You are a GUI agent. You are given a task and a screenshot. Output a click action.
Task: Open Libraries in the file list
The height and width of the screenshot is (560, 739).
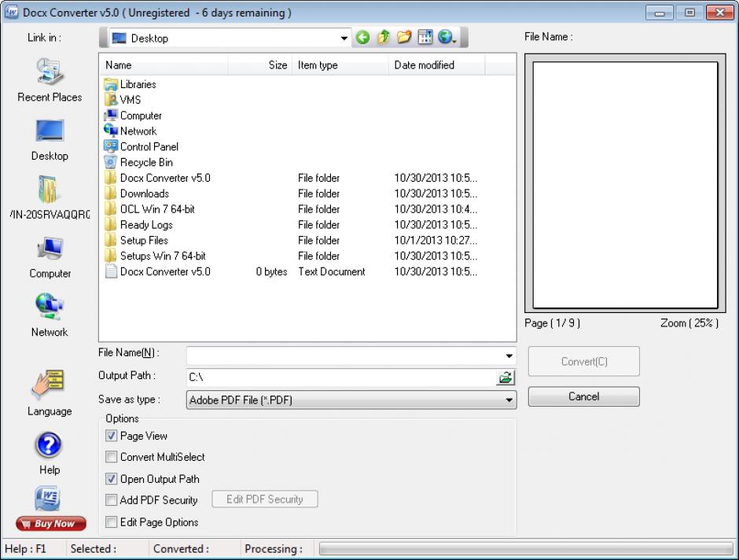tap(131, 84)
